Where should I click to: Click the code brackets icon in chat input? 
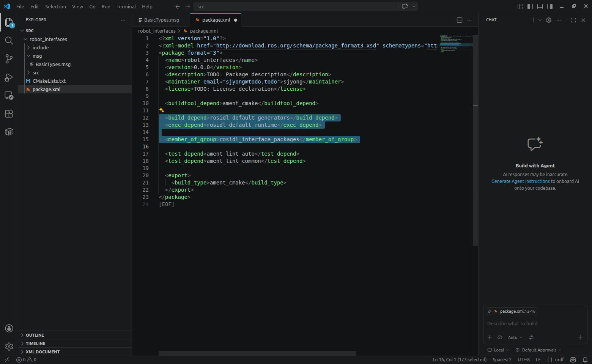pyautogui.click(x=500, y=337)
